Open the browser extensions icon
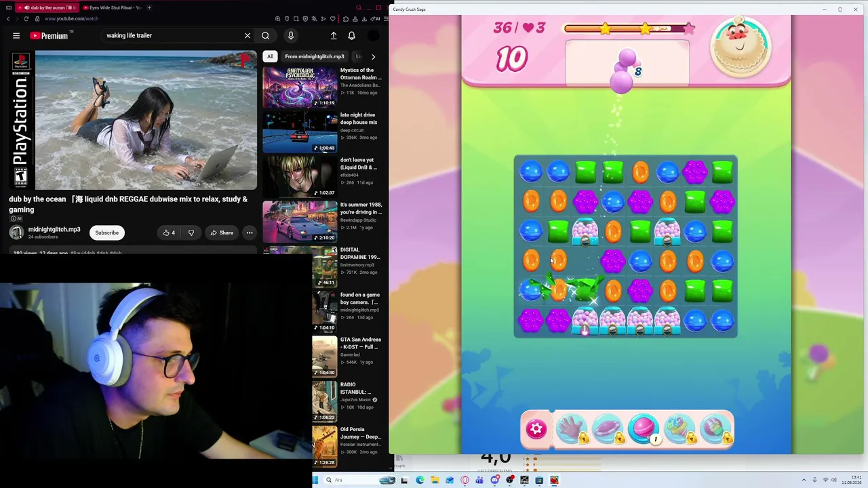 pyautogui.click(x=346, y=19)
